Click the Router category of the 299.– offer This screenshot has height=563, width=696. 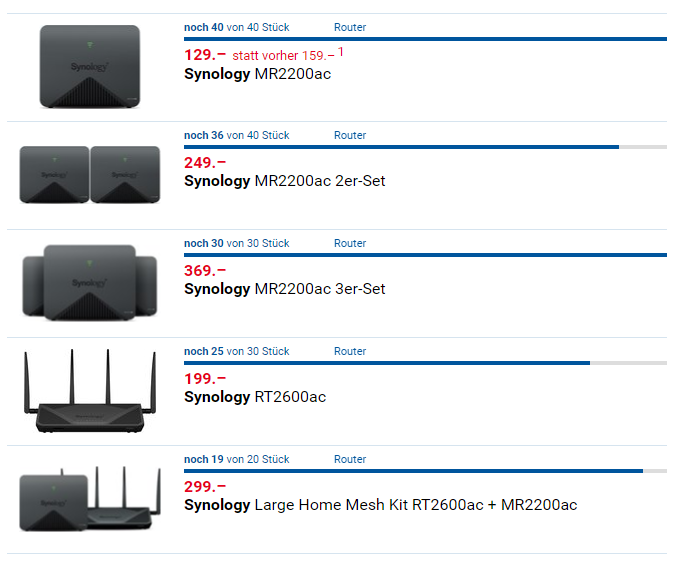pyautogui.click(x=350, y=459)
